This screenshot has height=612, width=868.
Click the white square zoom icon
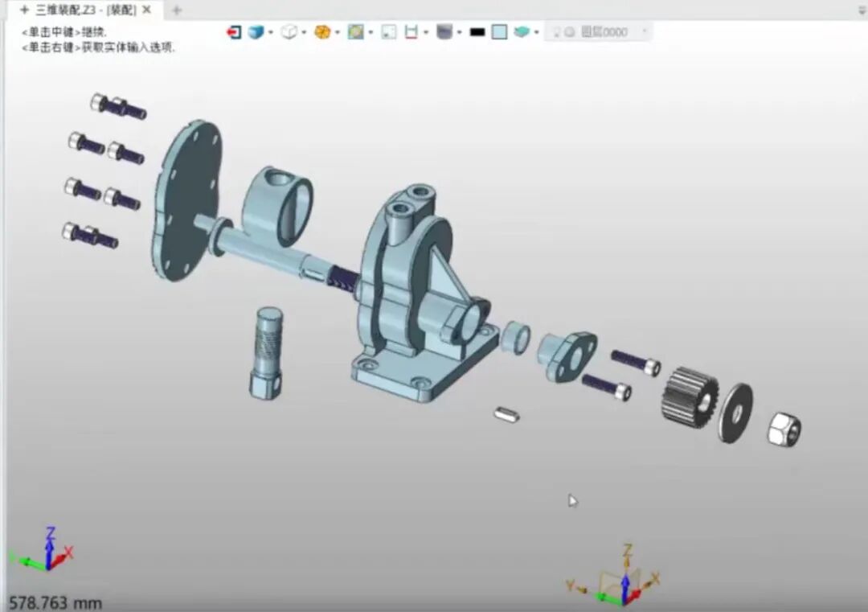pos(389,32)
